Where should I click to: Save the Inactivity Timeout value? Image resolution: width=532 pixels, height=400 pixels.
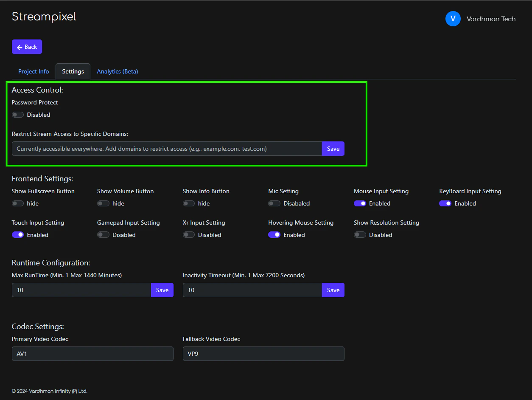click(333, 290)
